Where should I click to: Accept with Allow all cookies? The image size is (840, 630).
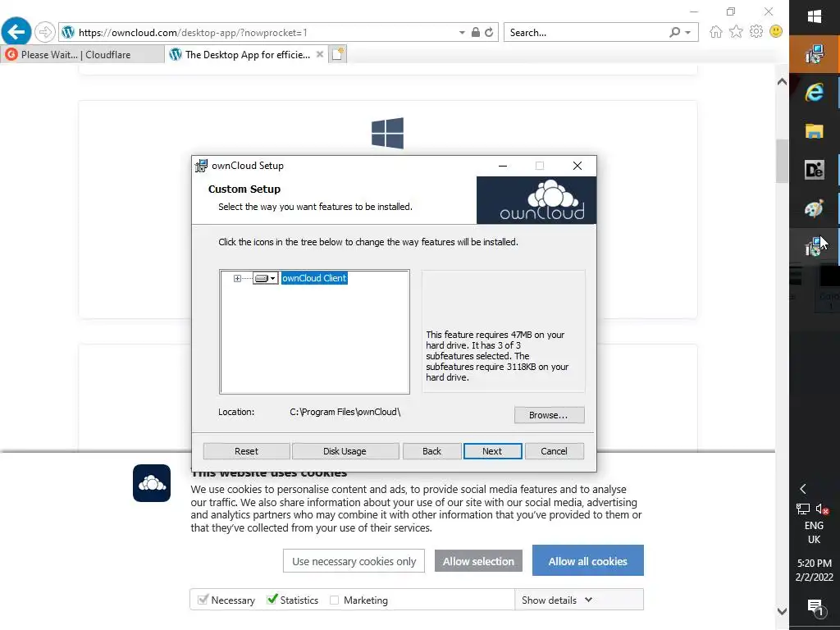[x=587, y=560]
